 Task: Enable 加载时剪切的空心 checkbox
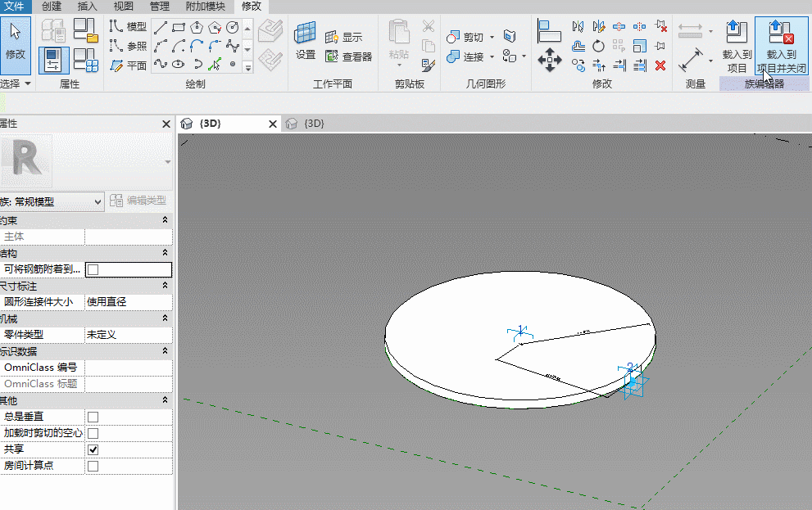[93, 433]
